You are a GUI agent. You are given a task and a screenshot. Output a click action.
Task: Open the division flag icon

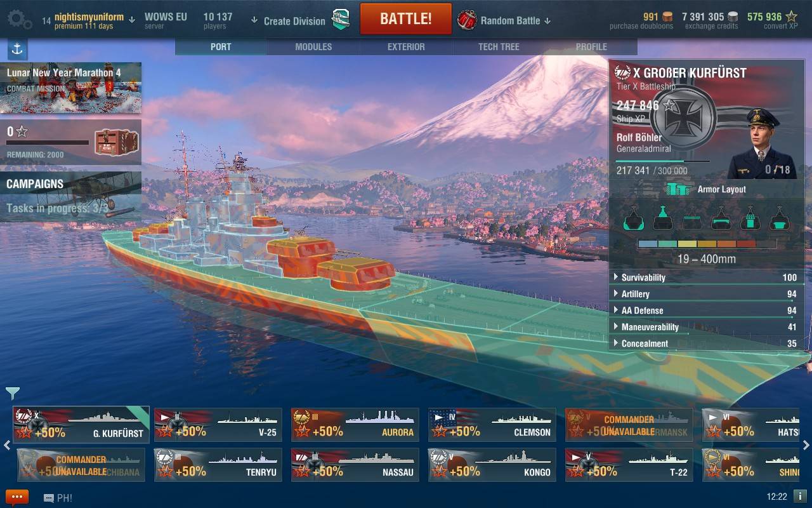click(x=341, y=20)
